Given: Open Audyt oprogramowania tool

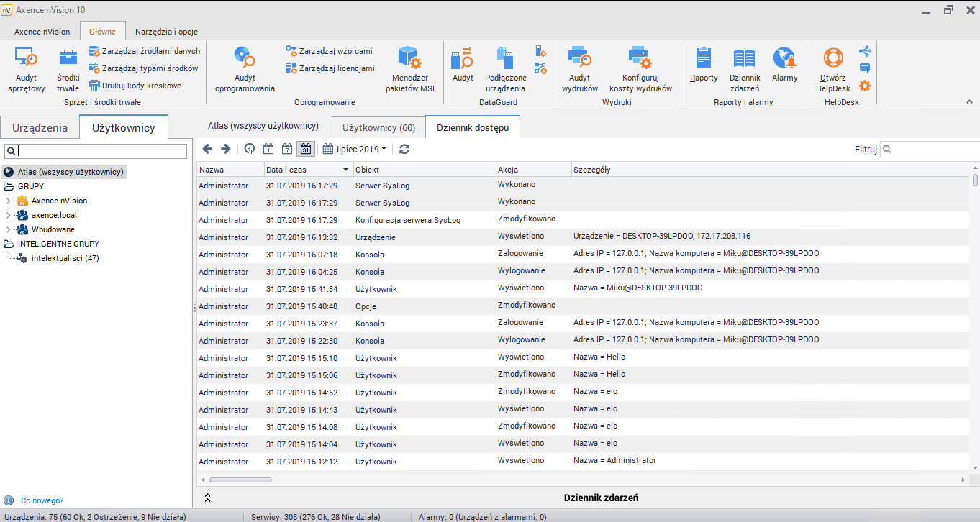Looking at the screenshot, I should click(245, 58).
